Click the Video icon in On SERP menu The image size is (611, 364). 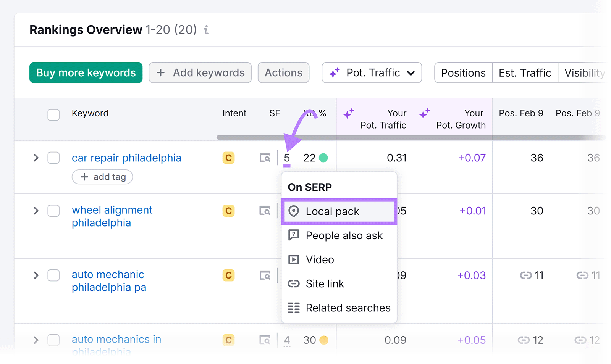[293, 259]
